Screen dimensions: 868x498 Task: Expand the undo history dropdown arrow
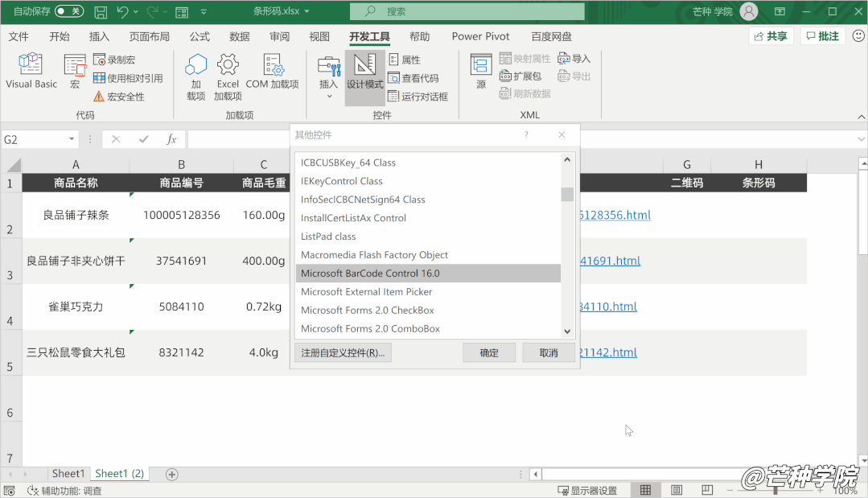[136, 12]
